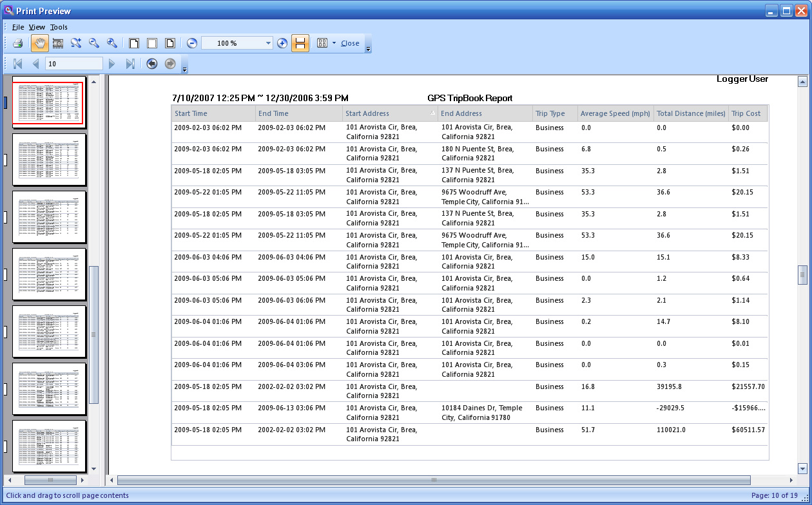This screenshot has height=505, width=812.
Task: Click the preview pane scroll right arrow
Action: (x=791, y=480)
